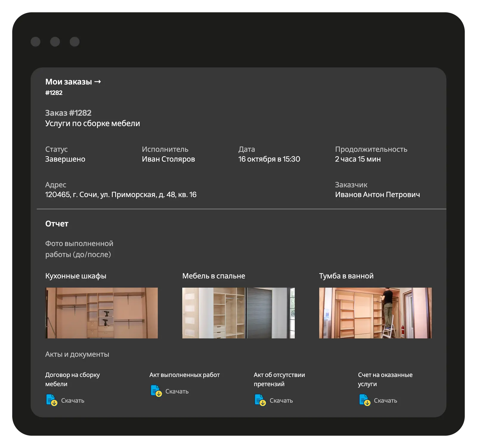Click the address 120465, г. Сочи text

[121, 195]
